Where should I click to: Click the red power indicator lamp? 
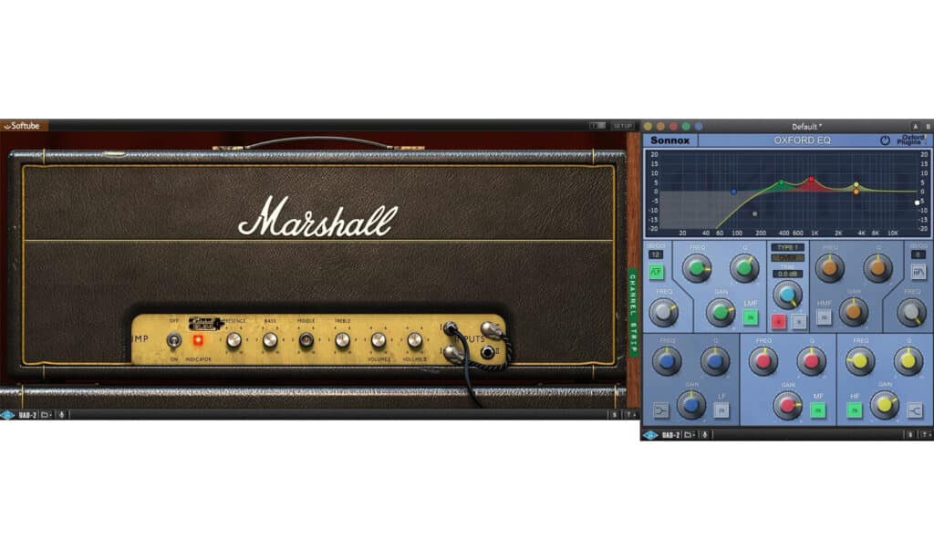198,340
